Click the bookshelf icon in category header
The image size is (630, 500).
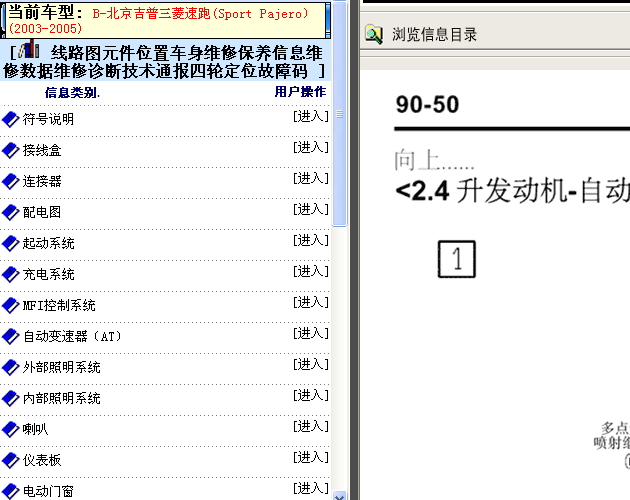[x=29, y=49]
